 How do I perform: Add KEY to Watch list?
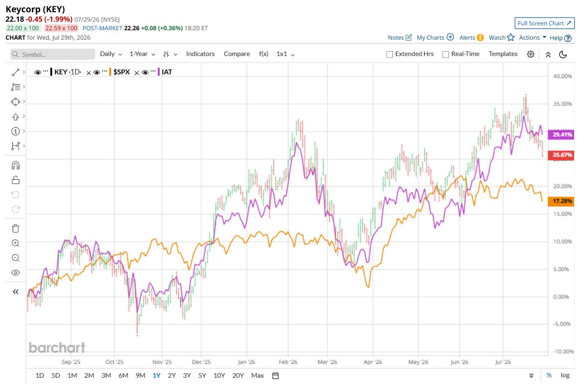pyautogui.click(x=501, y=38)
